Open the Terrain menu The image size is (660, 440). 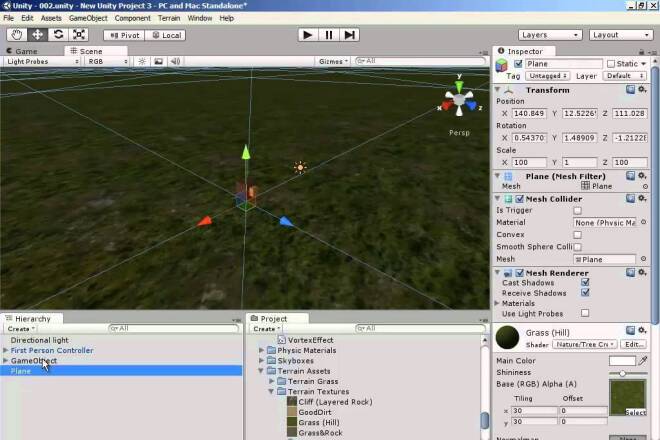(169, 18)
